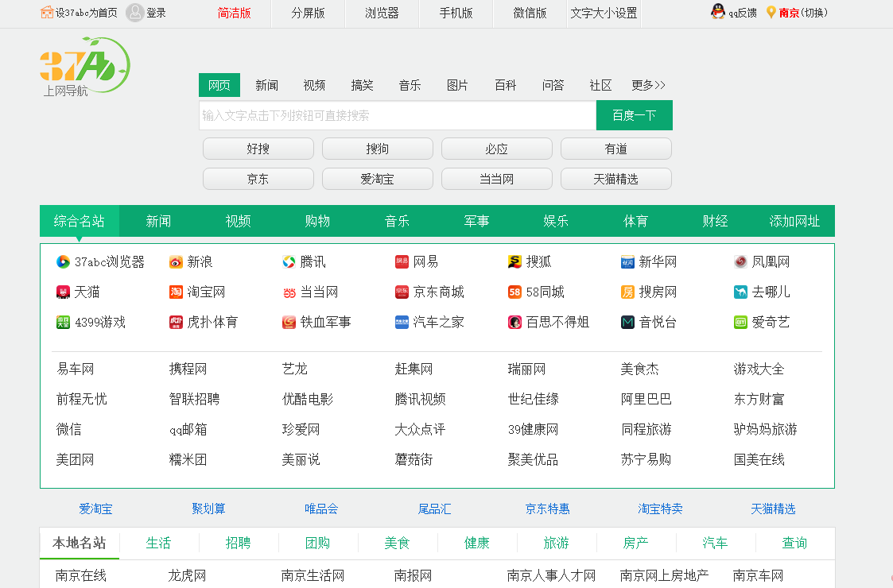893x588 pixels.
Task: Switch location via 南京(切换)
Action: click(804, 13)
